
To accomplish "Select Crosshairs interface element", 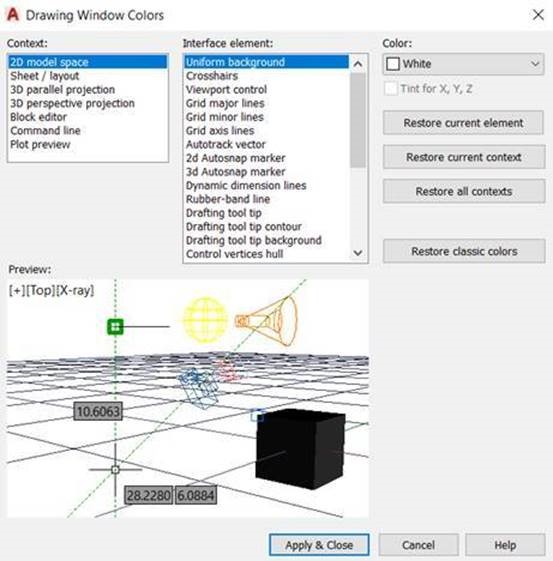I will [x=266, y=76].
